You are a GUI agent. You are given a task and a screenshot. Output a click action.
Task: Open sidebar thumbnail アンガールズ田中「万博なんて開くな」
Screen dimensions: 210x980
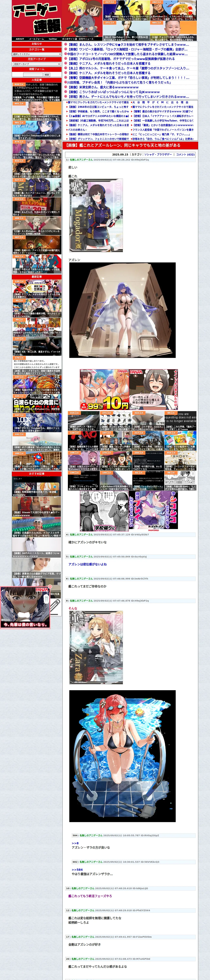[37, 461]
